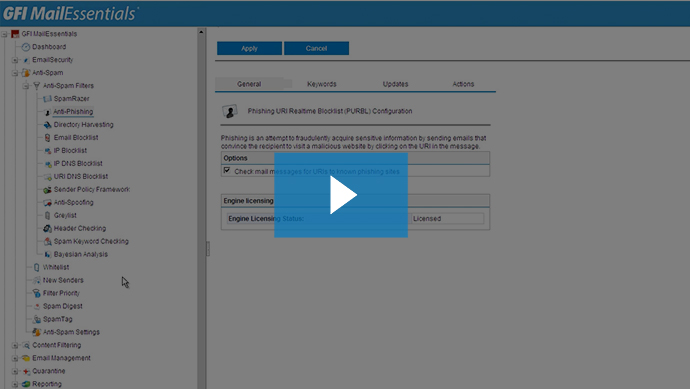Click the Whitelist icon
The height and width of the screenshot is (389, 690).
[37, 268]
